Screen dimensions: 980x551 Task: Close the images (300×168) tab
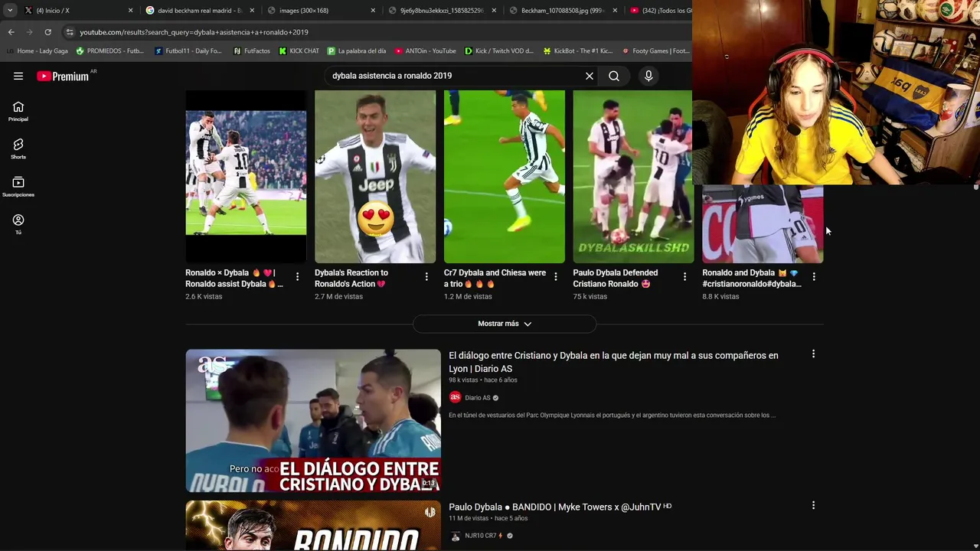pos(373,11)
